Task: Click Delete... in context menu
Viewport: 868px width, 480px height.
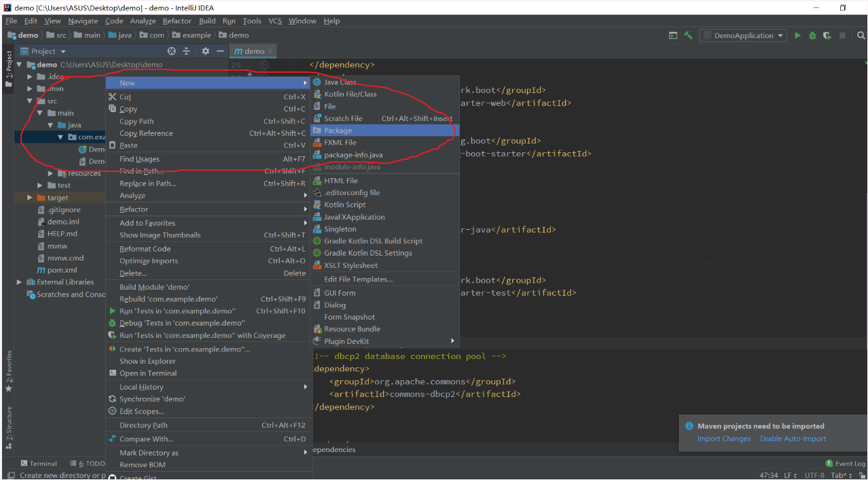Action: pyautogui.click(x=208, y=273)
